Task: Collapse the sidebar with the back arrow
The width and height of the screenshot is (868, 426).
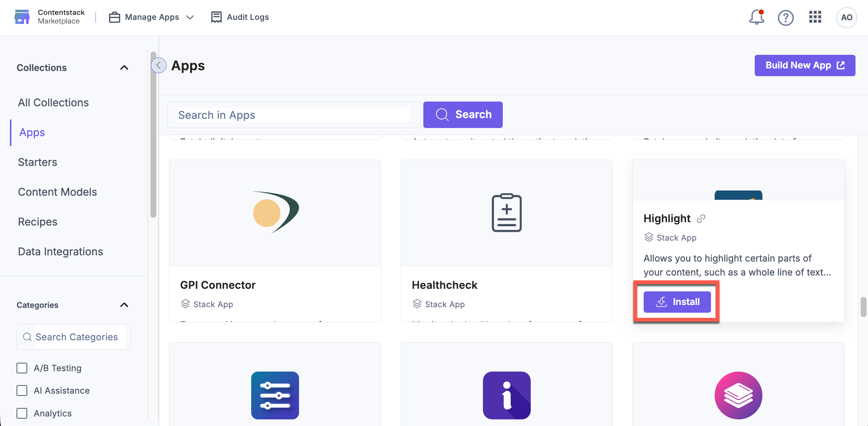Action: (159, 65)
